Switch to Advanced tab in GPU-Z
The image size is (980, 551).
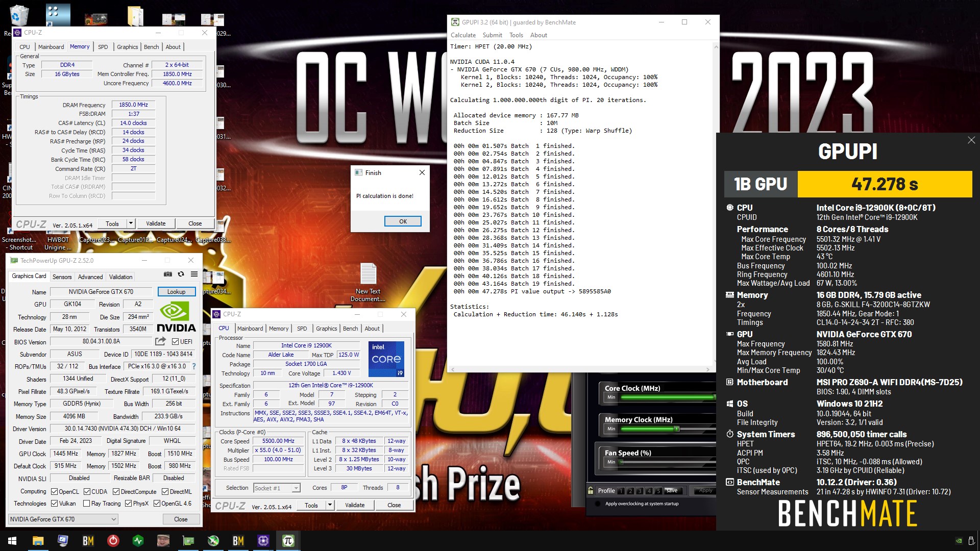point(90,277)
